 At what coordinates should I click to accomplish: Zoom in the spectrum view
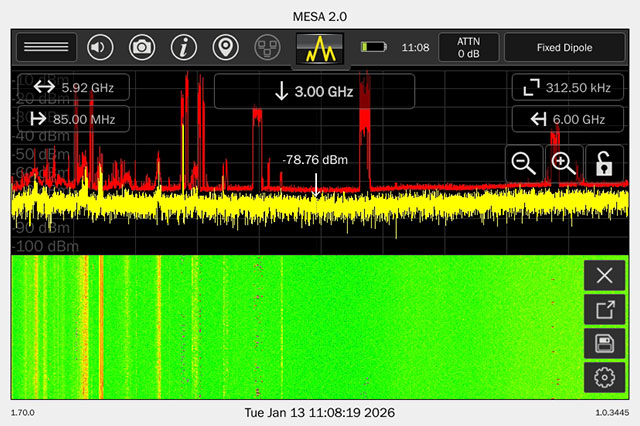tap(563, 164)
